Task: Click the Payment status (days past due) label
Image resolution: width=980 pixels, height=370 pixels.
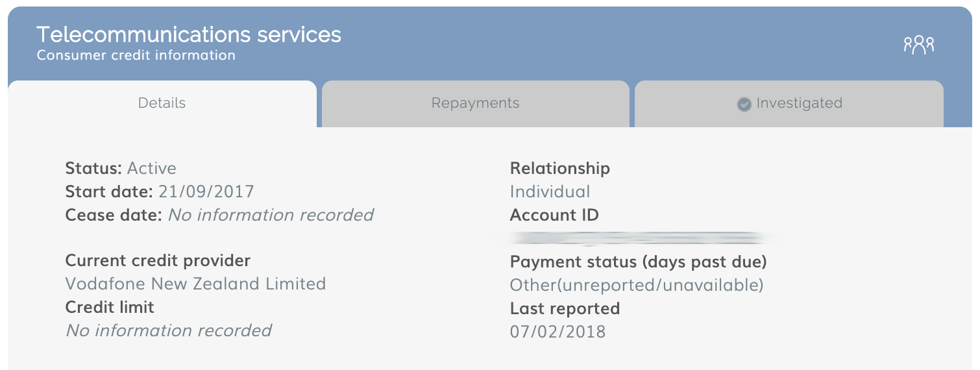Action: coord(639,262)
